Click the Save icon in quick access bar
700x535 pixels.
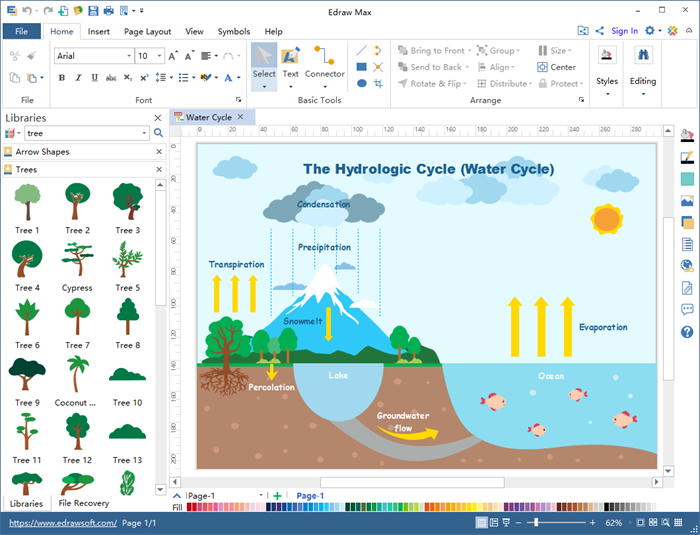[93, 11]
